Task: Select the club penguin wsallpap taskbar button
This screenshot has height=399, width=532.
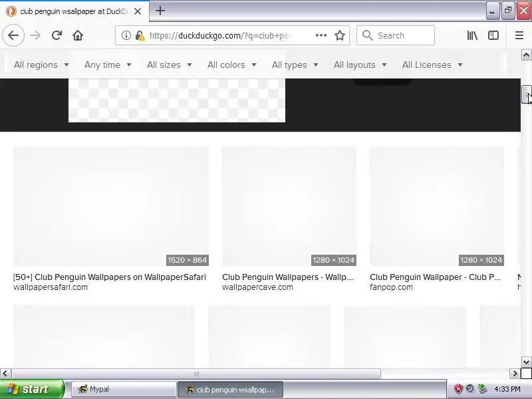Action: click(230, 390)
